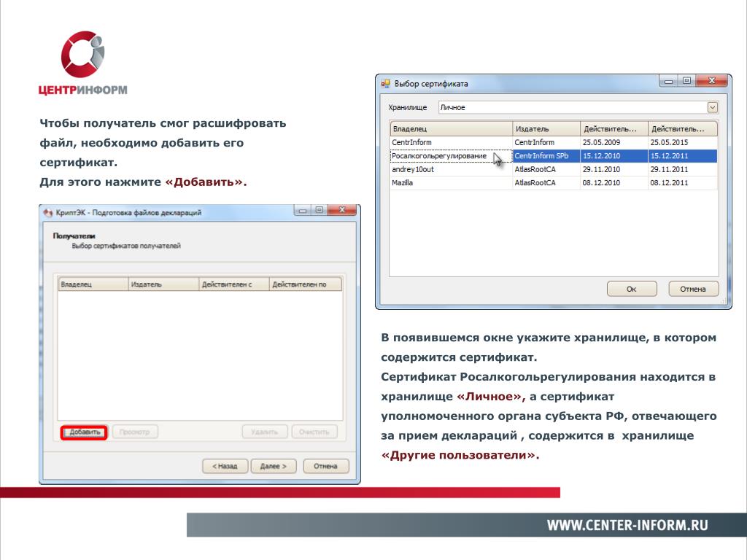The height and width of the screenshot is (560, 747).
Task: Click the КриптЭК window title bar icon
Action: tap(48, 212)
